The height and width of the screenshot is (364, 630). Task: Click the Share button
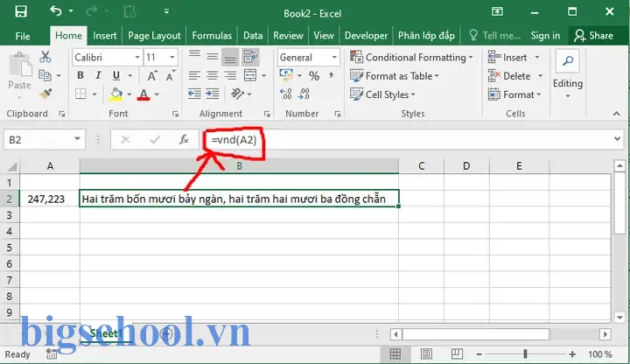(594, 36)
